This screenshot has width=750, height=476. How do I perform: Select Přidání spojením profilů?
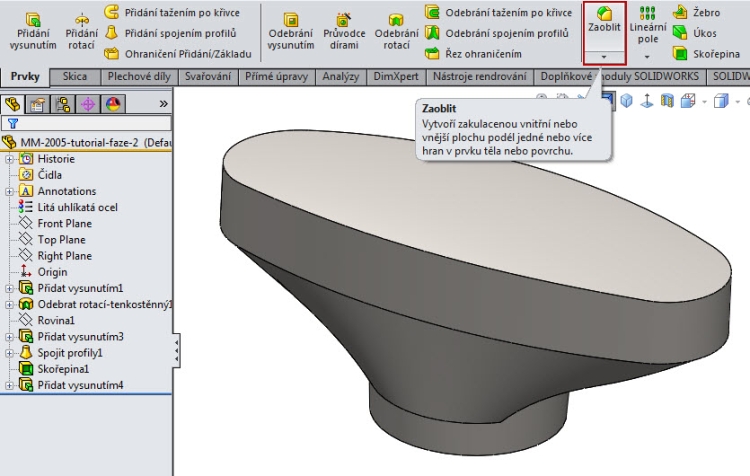tap(171, 33)
